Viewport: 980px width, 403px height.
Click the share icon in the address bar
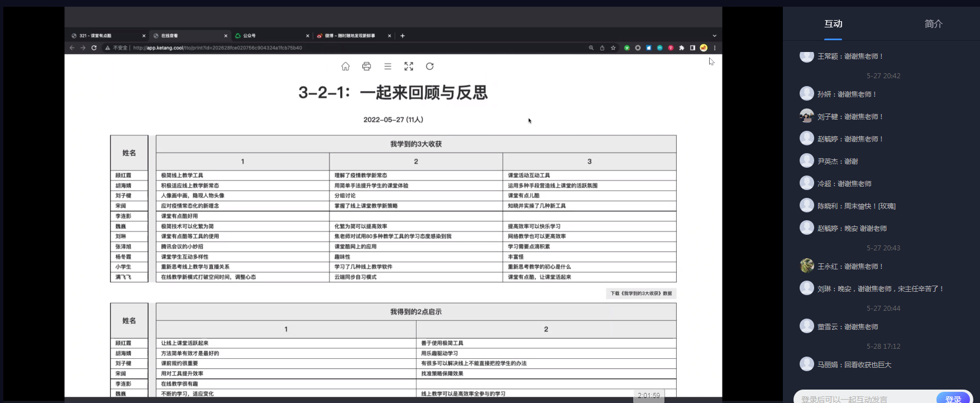pyautogui.click(x=602, y=48)
